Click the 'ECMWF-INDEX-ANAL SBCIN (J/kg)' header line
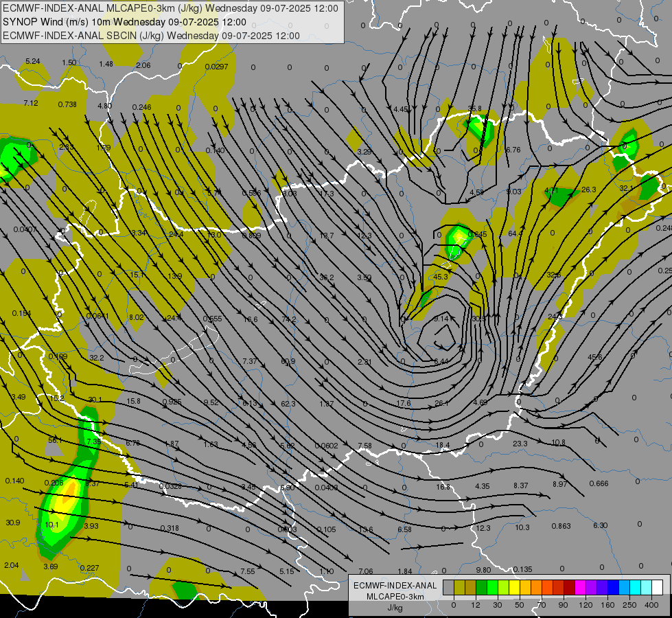672x618 pixels. (151, 36)
